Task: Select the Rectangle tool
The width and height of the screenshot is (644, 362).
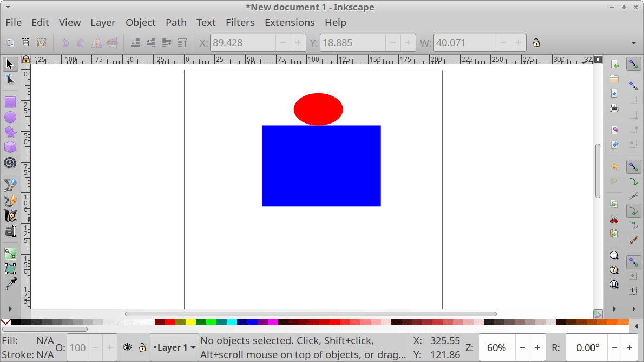Action: point(10,102)
